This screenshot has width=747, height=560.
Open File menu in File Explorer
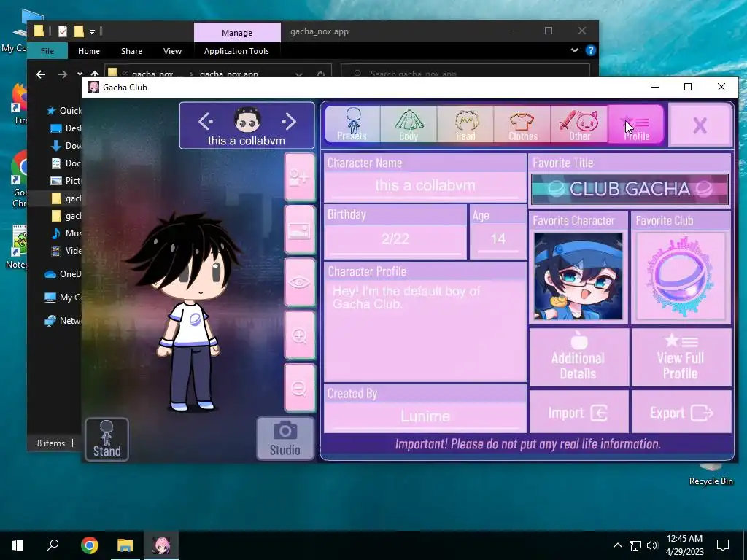47,51
